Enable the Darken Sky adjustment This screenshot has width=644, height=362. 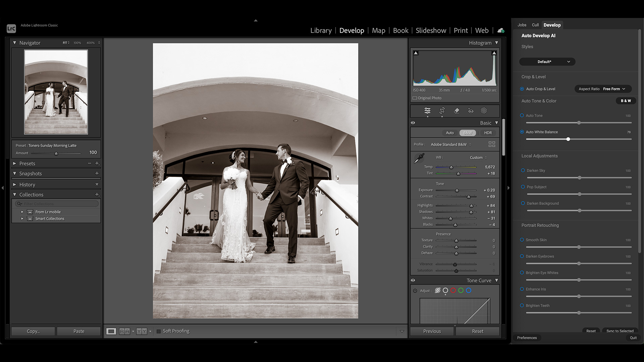(x=523, y=170)
